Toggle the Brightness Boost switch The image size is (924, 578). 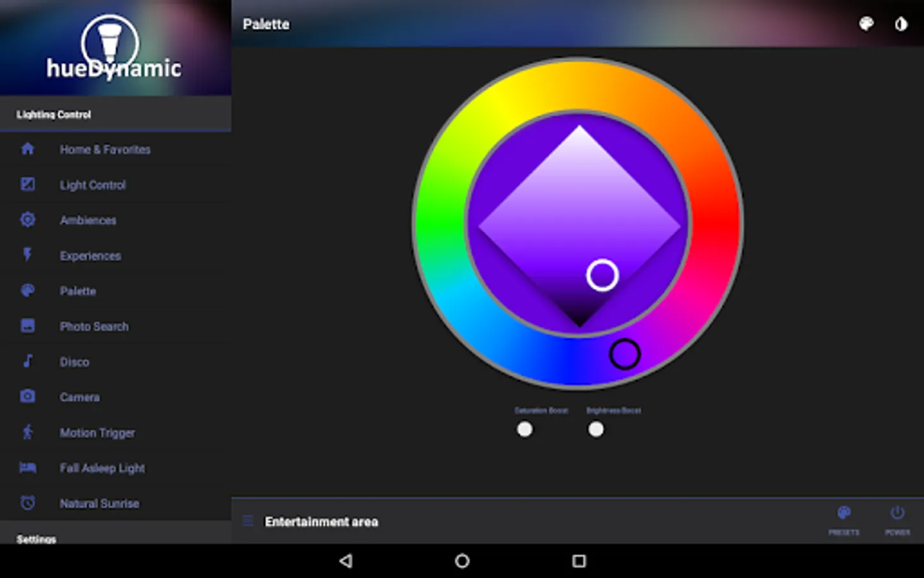click(x=596, y=429)
